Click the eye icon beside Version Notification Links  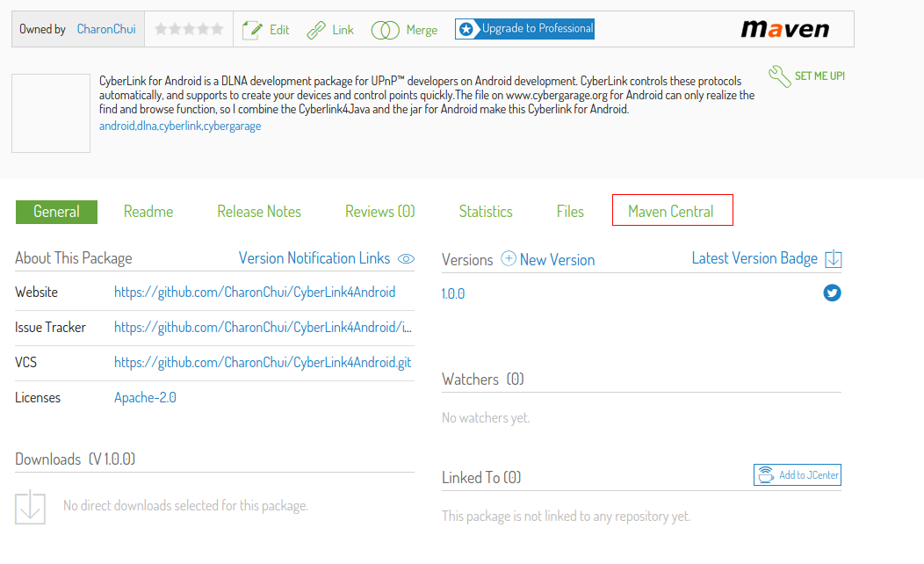pos(406,259)
